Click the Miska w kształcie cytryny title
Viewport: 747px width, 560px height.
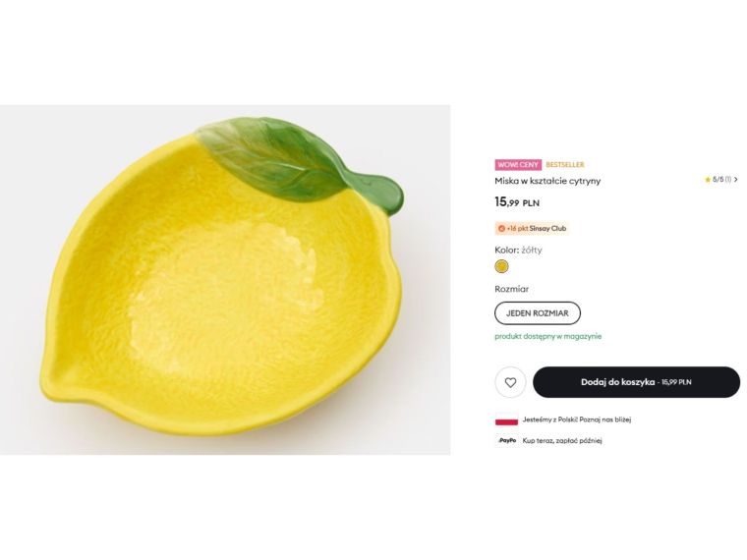[547, 181]
